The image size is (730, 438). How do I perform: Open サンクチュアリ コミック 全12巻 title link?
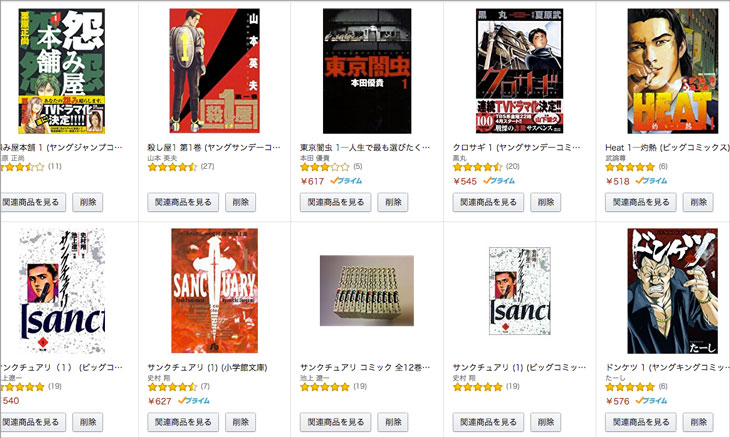[365, 368]
